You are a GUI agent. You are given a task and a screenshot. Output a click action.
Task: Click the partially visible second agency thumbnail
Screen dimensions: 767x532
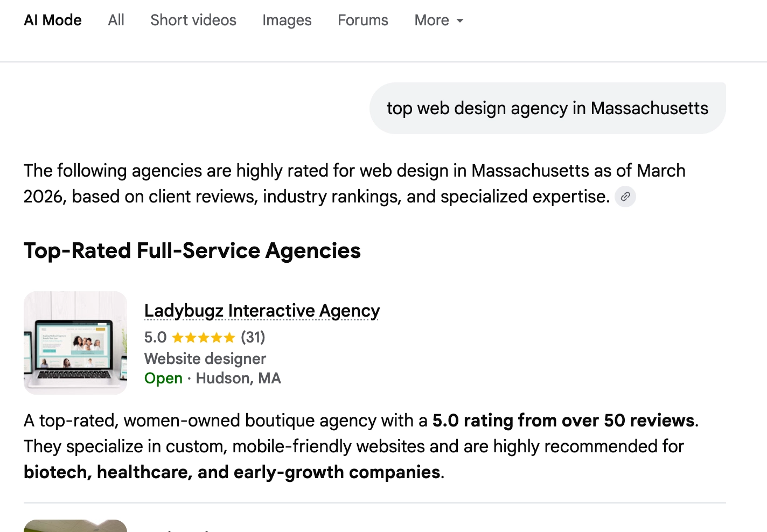(x=75, y=526)
